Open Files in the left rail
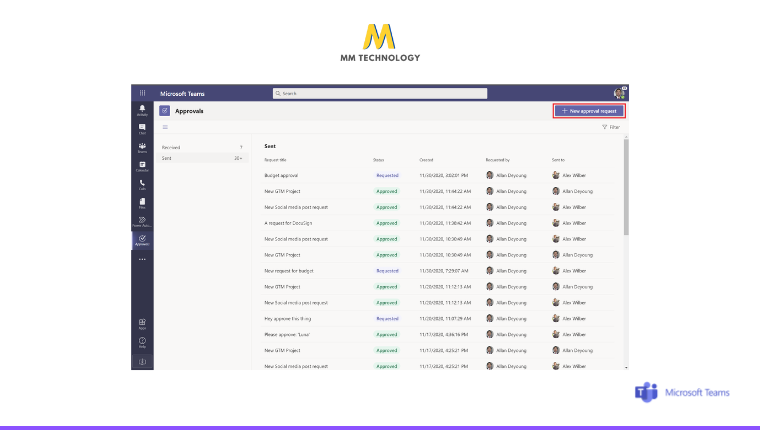 [x=142, y=203]
